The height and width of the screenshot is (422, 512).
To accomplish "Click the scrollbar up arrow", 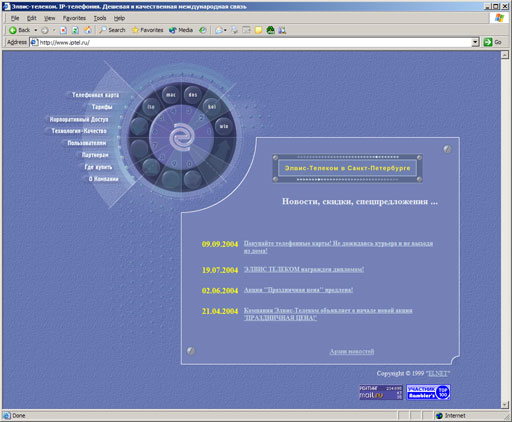I will click(505, 55).
